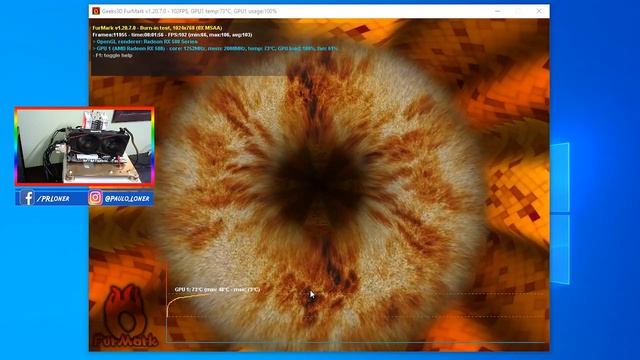Click the @PAULO_LONER Instagram handle
The width and height of the screenshot is (640, 360).
pyautogui.click(x=127, y=198)
